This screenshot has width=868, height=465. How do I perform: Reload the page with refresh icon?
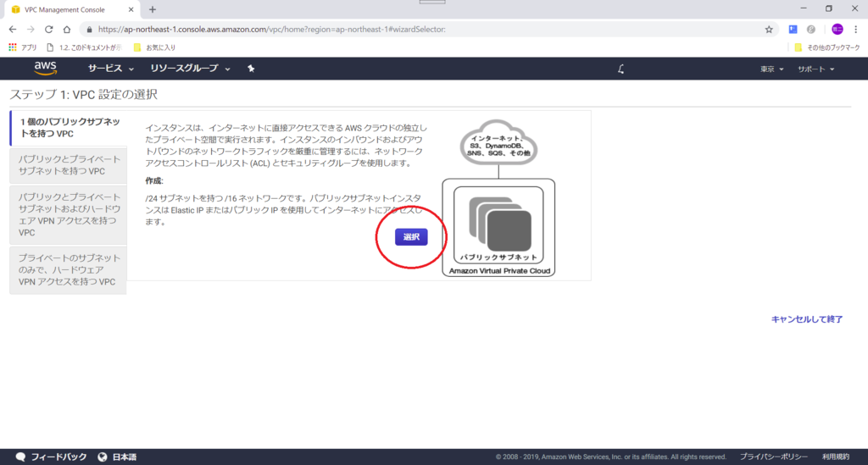tap(48, 30)
